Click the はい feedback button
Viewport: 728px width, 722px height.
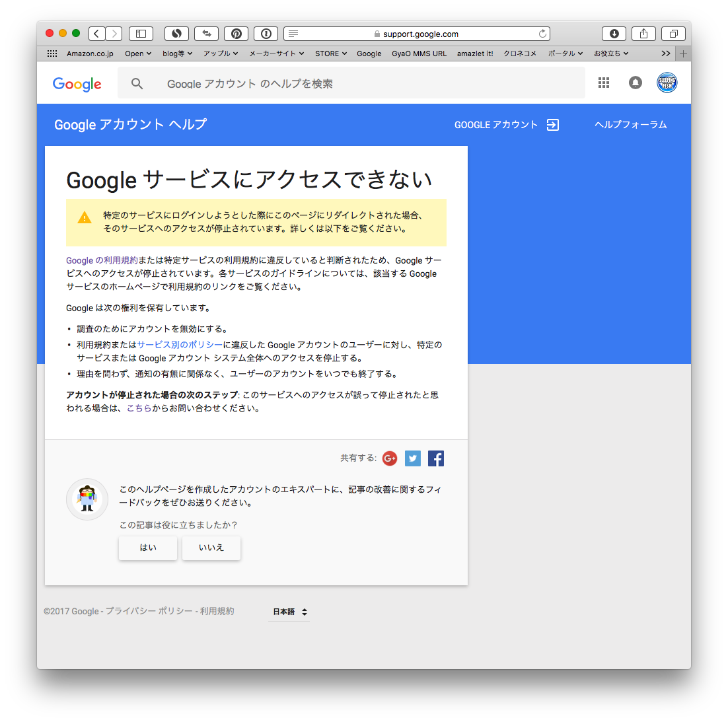148,548
